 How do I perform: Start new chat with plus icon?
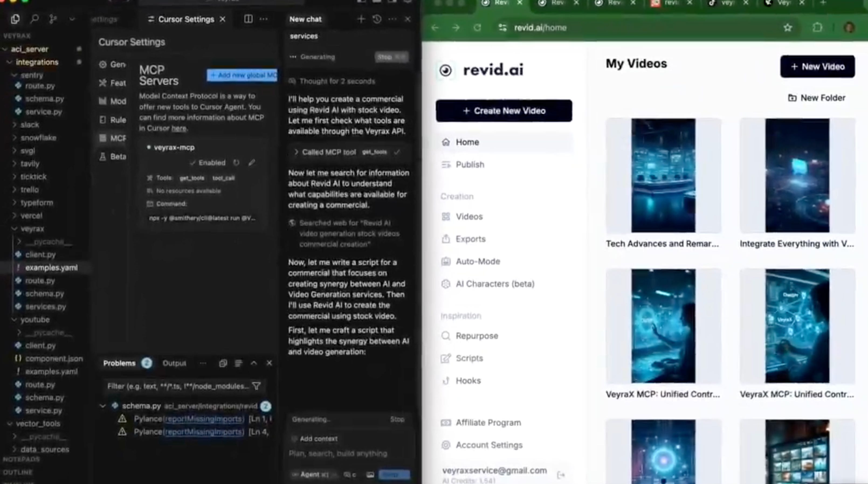coord(361,19)
